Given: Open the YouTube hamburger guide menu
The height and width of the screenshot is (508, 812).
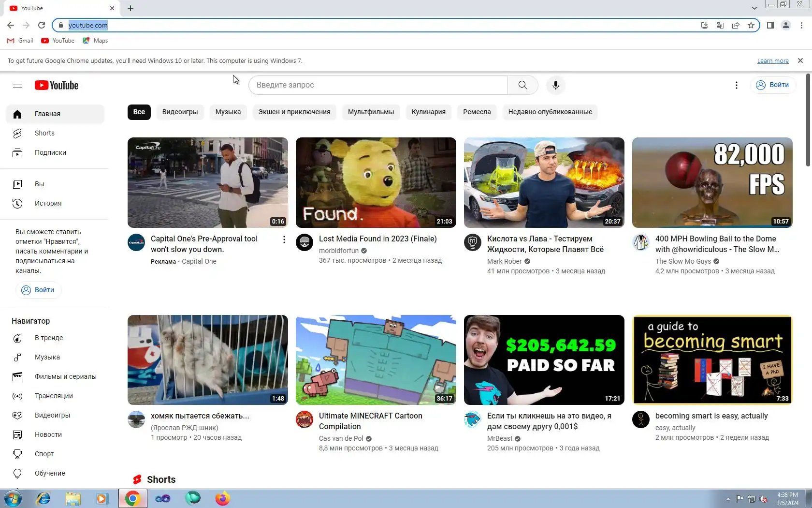Looking at the screenshot, I should click(17, 85).
